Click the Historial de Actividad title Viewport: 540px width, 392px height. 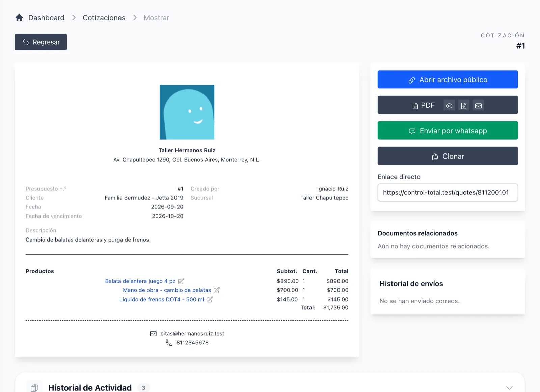click(90, 388)
